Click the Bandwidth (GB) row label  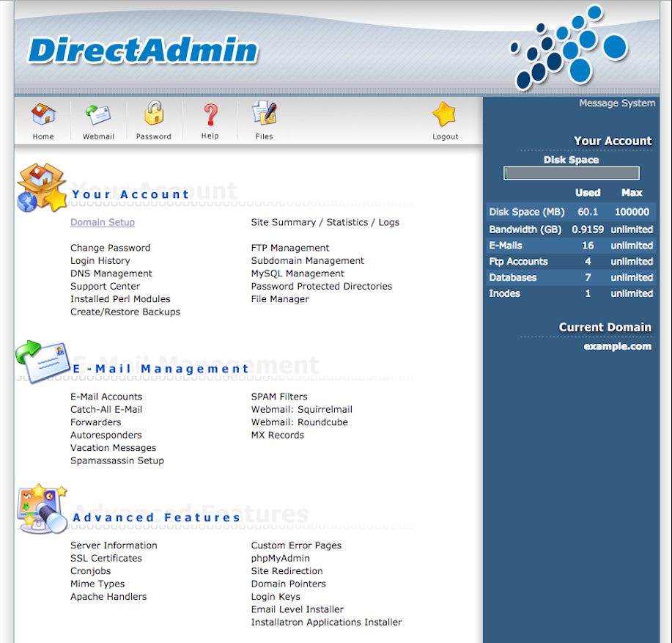[x=525, y=229]
